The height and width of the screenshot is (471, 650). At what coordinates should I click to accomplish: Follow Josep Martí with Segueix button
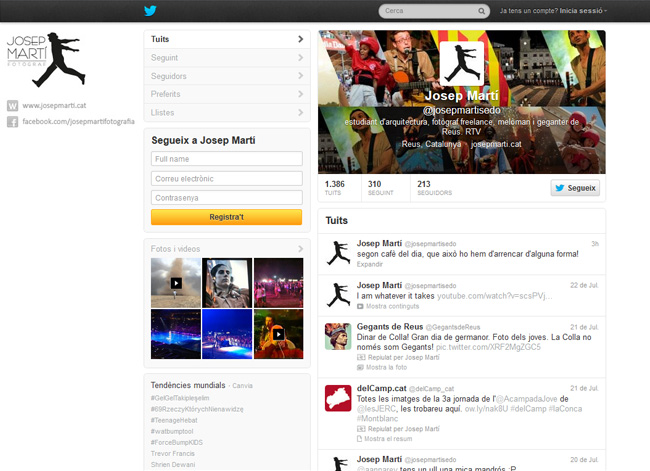point(575,187)
